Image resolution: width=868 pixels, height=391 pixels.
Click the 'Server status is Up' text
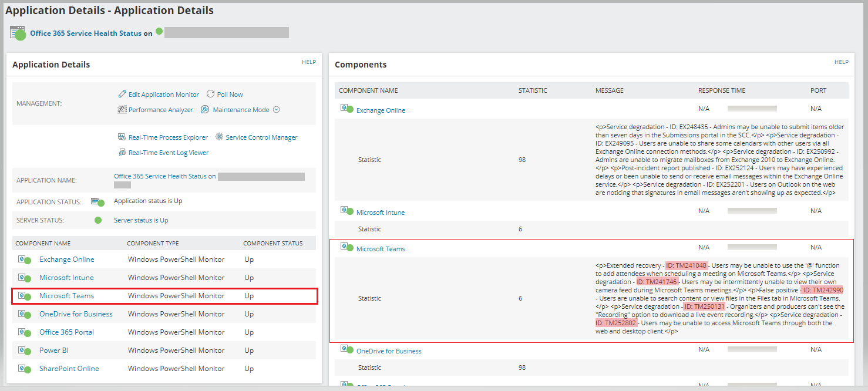tap(141, 220)
